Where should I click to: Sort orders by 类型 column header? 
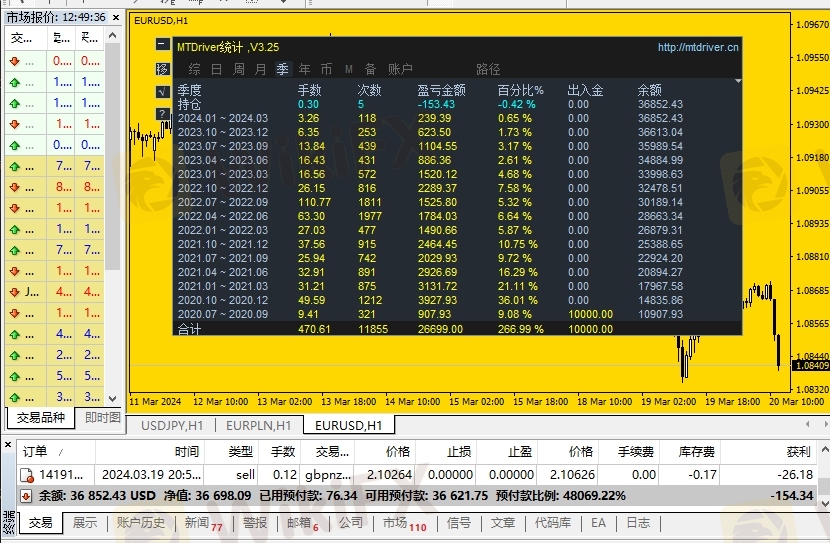point(231,452)
